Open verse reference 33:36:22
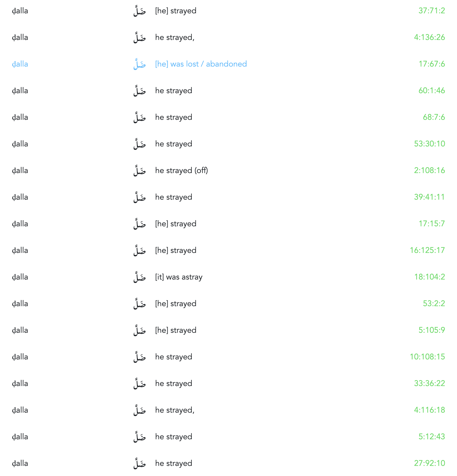457x476 pixels. (429, 383)
